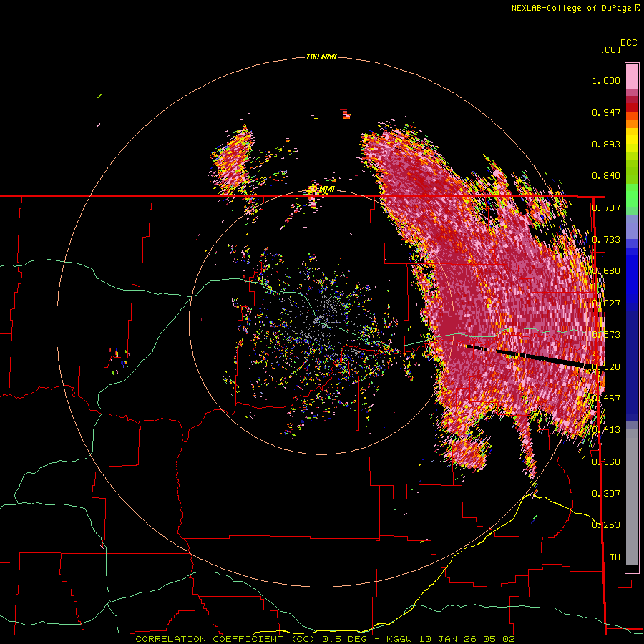Screen dimensions: 644x644
Task: Pick the lavender color bar segment
Action: (632, 227)
